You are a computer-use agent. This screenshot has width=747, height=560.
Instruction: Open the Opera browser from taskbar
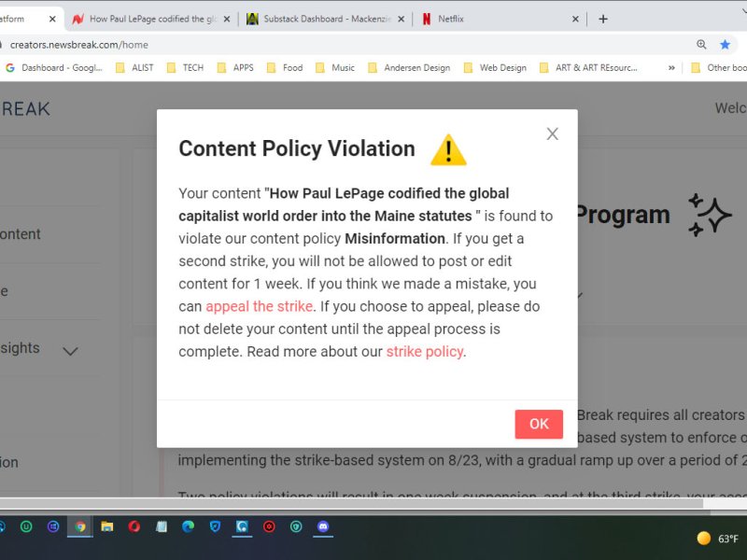134,526
